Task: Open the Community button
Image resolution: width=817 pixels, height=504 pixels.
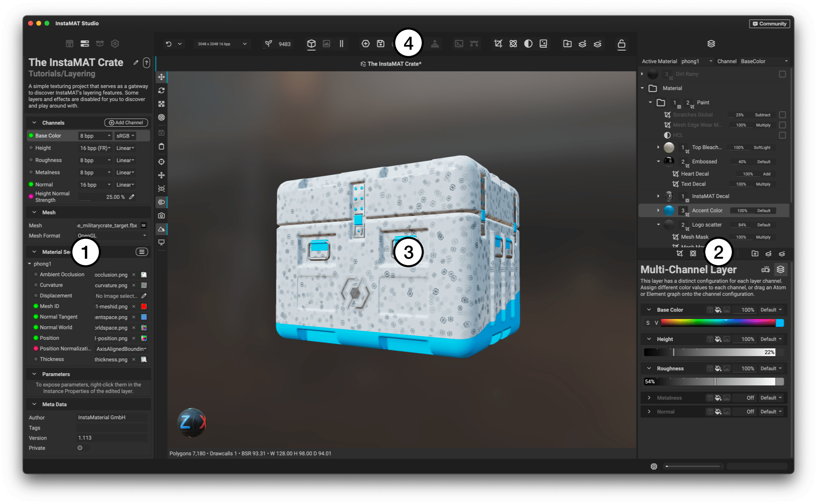Action: pyautogui.click(x=769, y=24)
